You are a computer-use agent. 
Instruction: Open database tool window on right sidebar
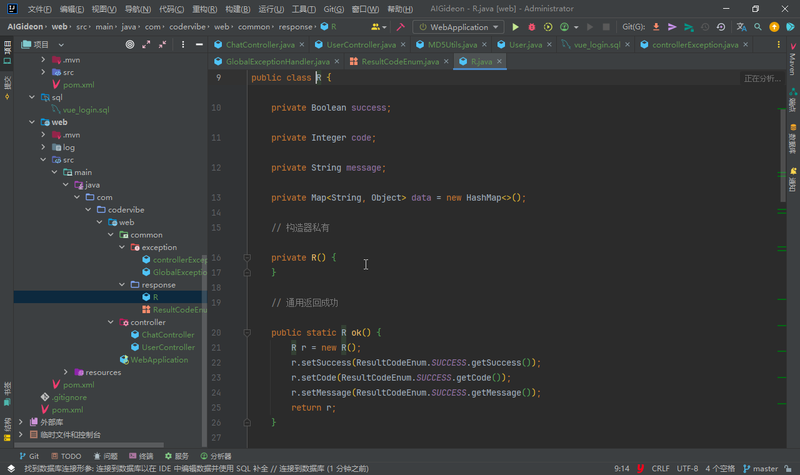click(x=793, y=139)
